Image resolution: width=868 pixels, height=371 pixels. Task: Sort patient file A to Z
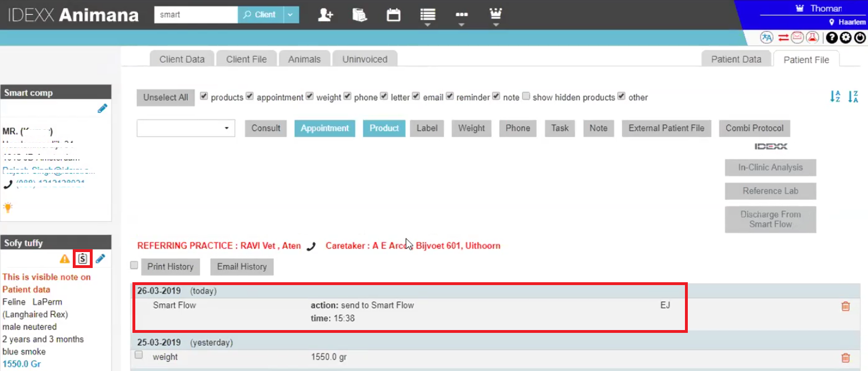coord(835,97)
